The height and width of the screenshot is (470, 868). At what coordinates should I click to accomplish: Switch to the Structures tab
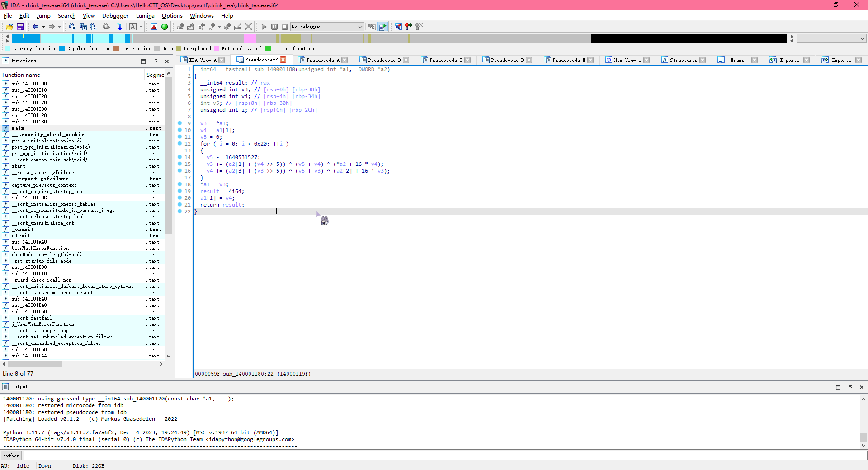coord(683,60)
